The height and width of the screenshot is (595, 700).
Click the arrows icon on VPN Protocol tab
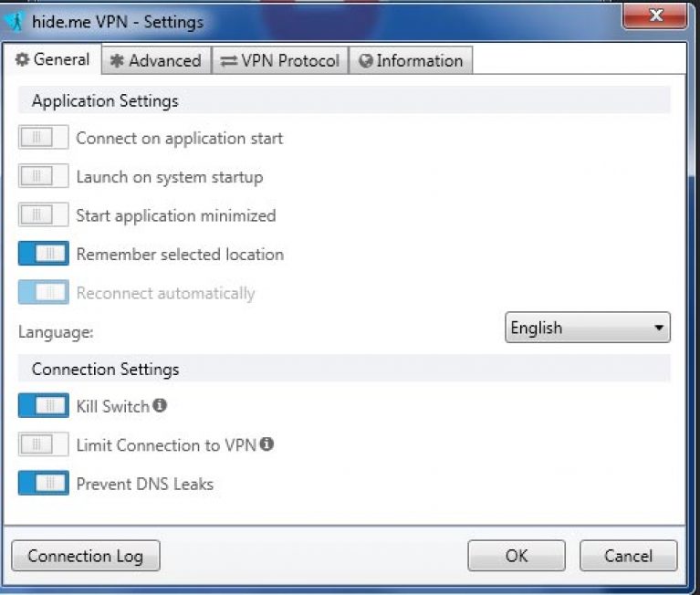click(x=228, y=61)
